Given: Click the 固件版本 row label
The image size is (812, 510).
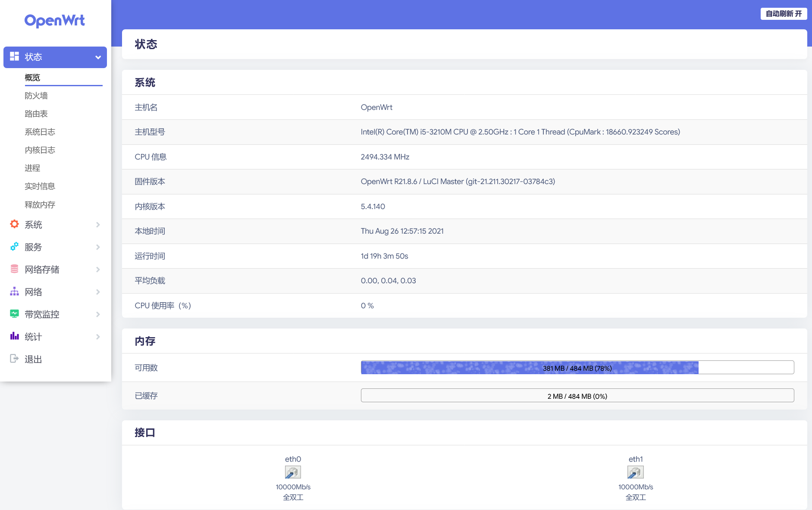Looking at the screenshot, I should 150,181.
